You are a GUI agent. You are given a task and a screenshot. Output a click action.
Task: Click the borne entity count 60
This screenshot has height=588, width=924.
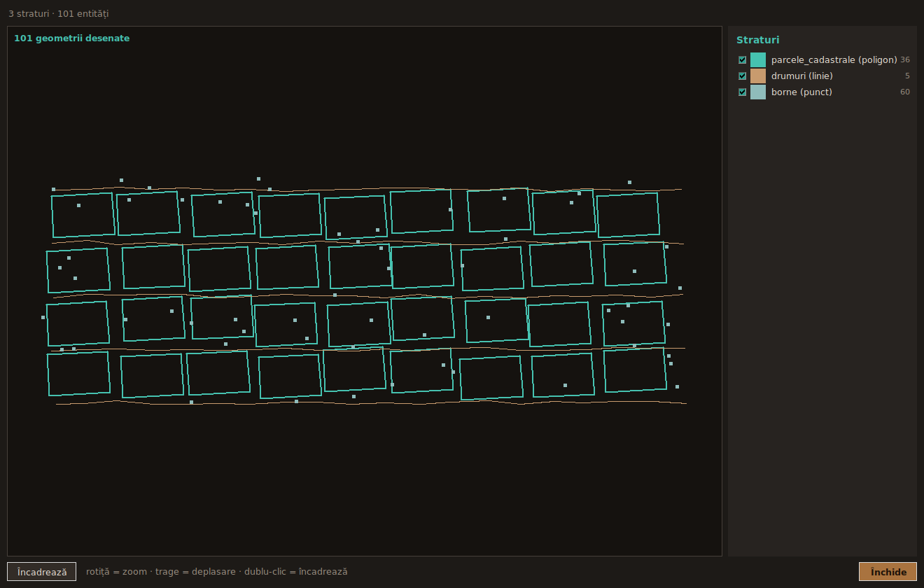[x=905, y=92]
